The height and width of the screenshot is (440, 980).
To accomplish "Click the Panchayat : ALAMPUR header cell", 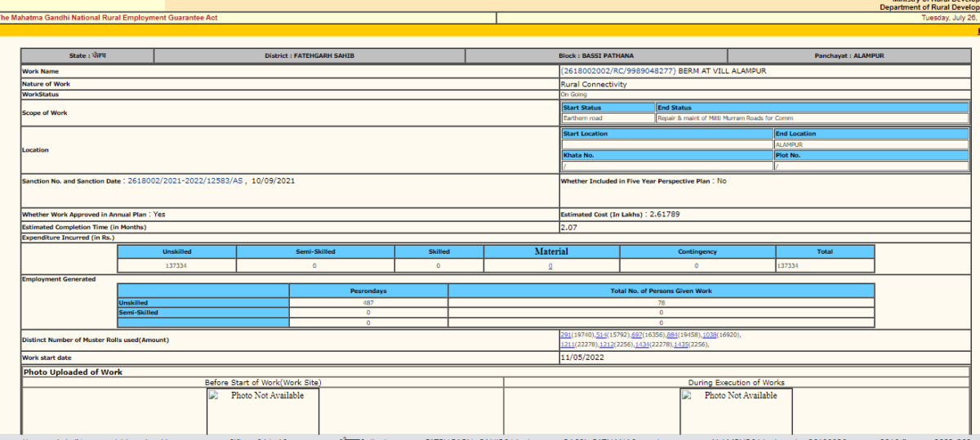I will [849, 56].
